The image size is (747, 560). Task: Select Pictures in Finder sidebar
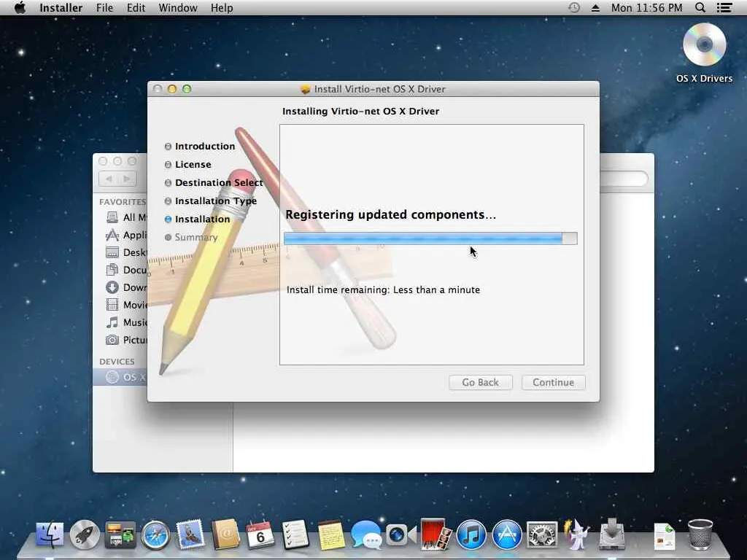(125, 340)
